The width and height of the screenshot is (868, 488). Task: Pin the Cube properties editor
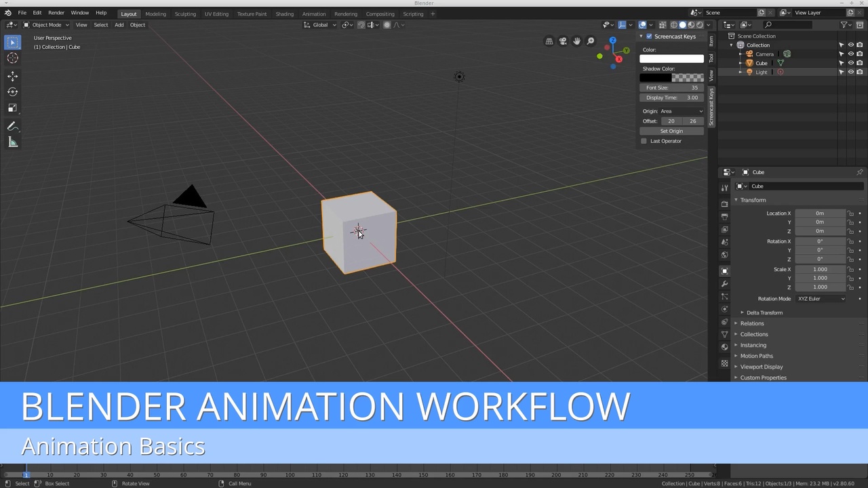pyautogui.click(x=860, y=172)
